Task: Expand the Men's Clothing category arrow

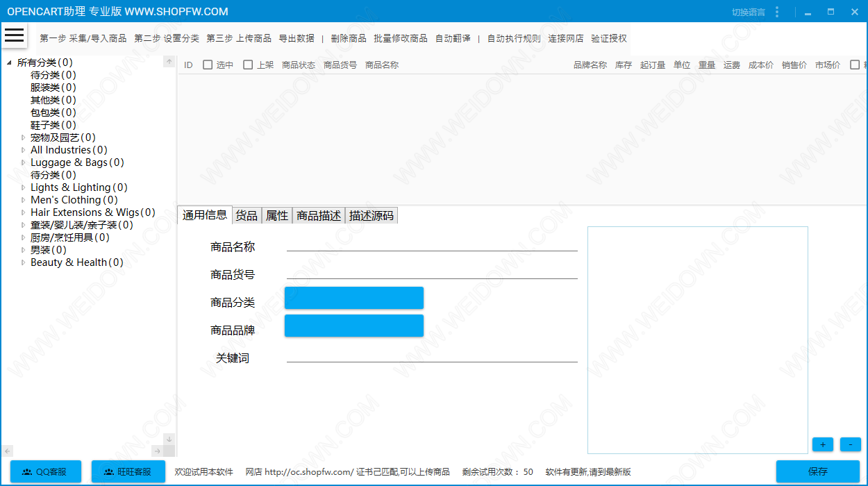Action: 23,200
